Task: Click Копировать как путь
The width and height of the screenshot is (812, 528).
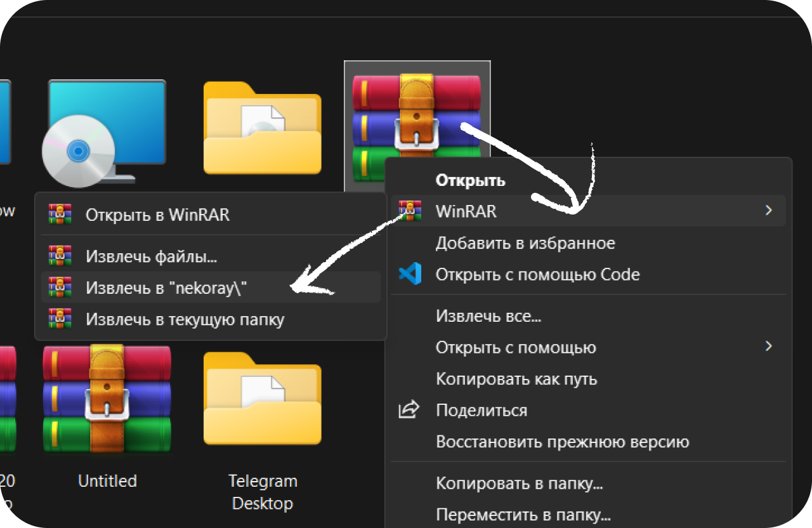Action: (516, 379)
